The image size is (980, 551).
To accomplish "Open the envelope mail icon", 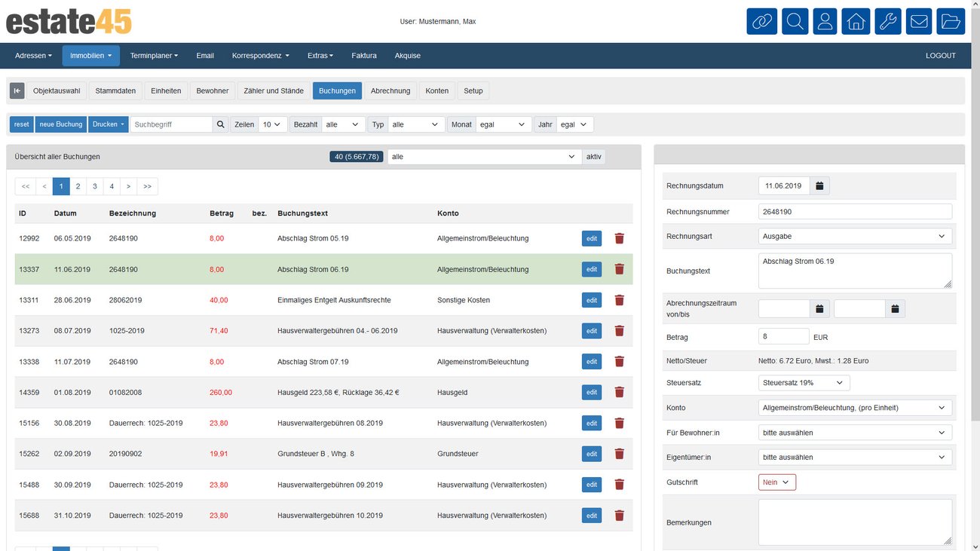I will [x=919, y=21].
